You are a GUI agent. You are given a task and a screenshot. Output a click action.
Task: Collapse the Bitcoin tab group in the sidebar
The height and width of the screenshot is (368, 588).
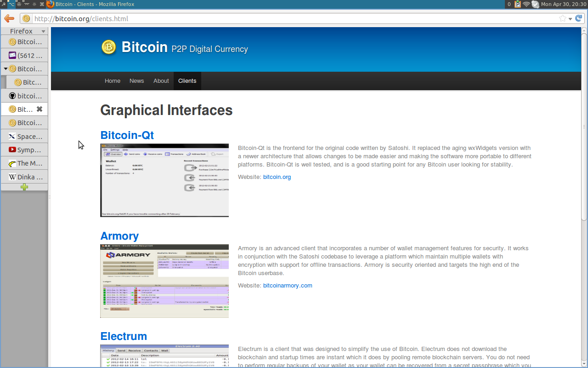(6, 69)
